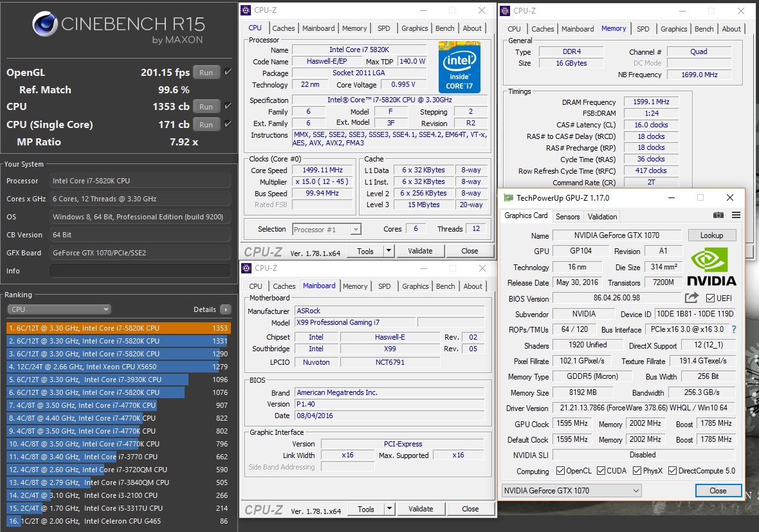Open the Tools dropdown arrow in the CPU tab window
The width and height of the screenshot is (759, 532).
389,251
